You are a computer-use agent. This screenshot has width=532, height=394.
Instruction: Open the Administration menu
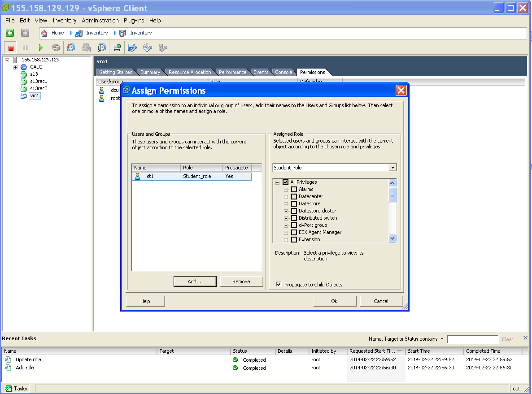click(100, 20)
